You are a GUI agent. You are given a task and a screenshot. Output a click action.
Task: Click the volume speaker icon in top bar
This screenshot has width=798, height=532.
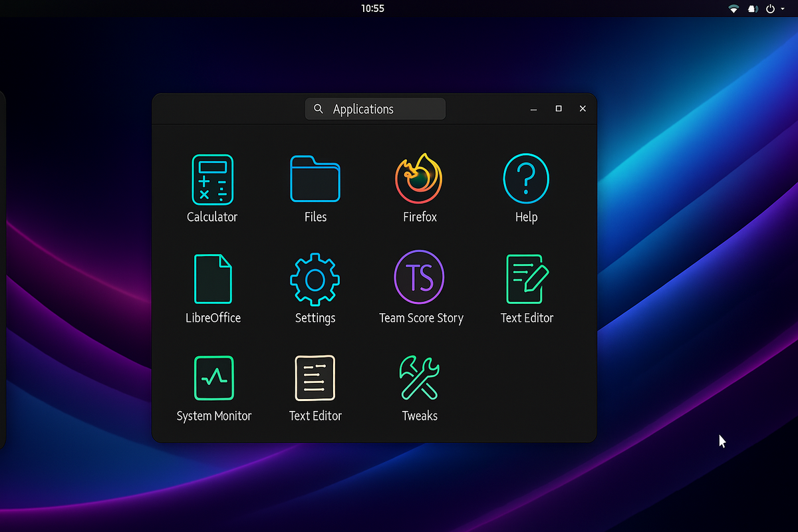coord(753,9)
